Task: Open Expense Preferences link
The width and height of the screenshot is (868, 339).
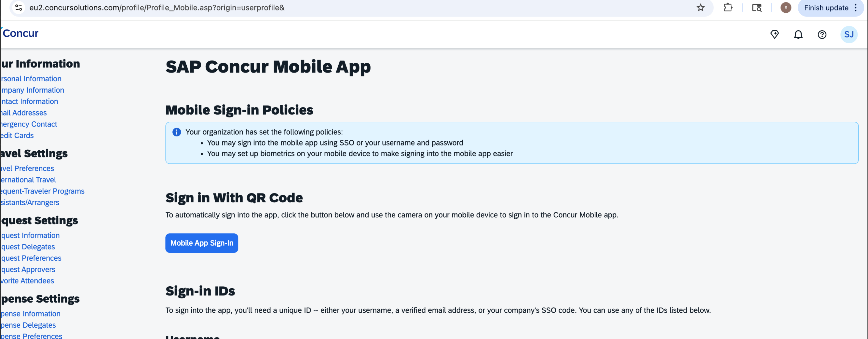Action: pyautogui.click(x=31, y=336)
